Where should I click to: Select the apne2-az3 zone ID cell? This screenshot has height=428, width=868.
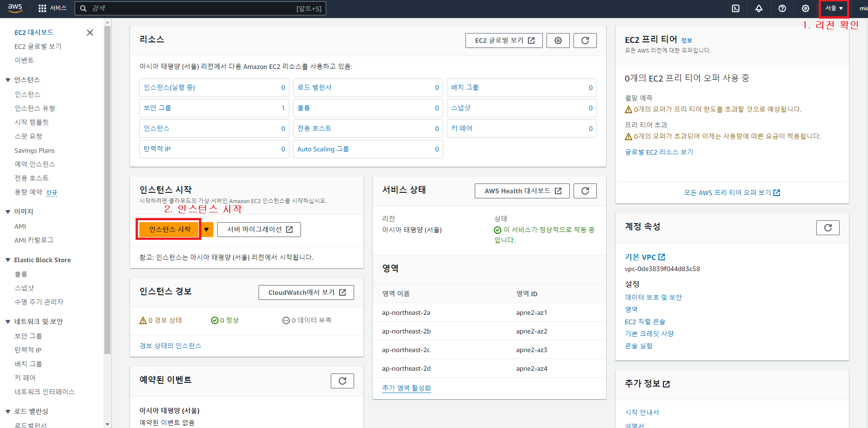(x=532, y=350)
